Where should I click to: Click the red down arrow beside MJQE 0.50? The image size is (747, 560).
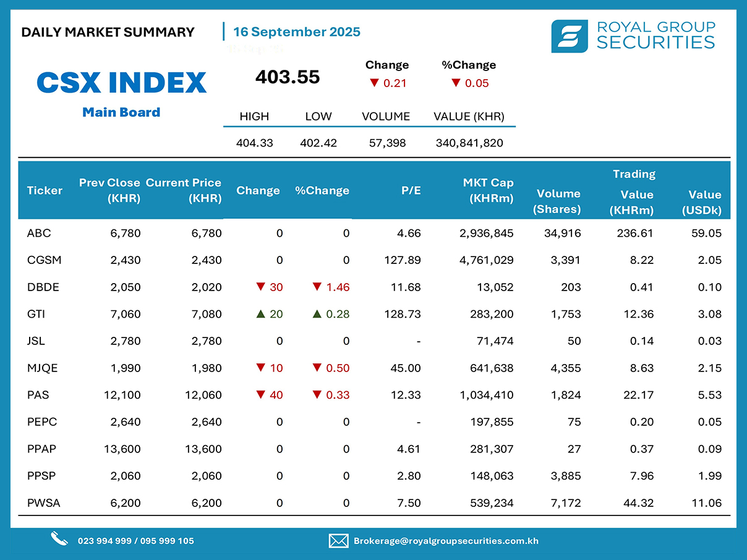point(316,368)
